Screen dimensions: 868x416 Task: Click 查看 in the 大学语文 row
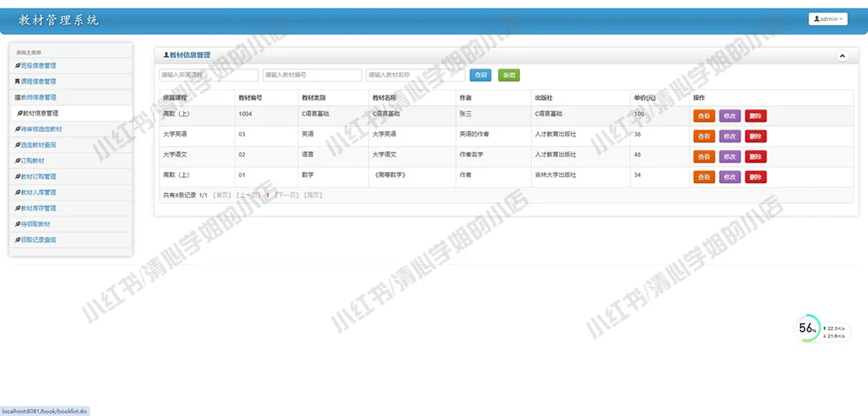coord(704,157)
